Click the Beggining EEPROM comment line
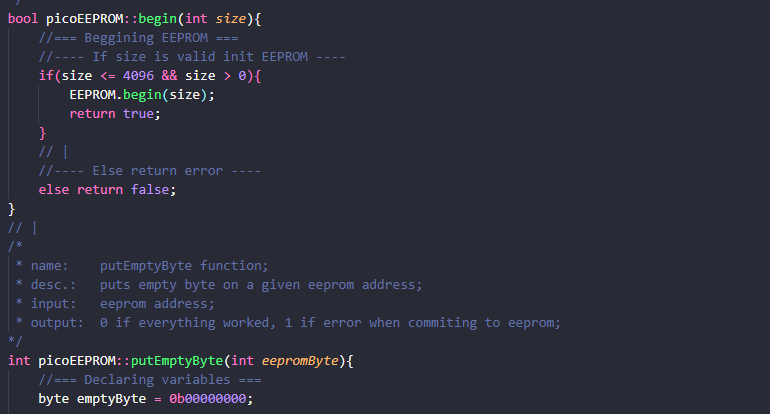Image resolution: width=770 pixels, height=414 pixels. [138, 38]
